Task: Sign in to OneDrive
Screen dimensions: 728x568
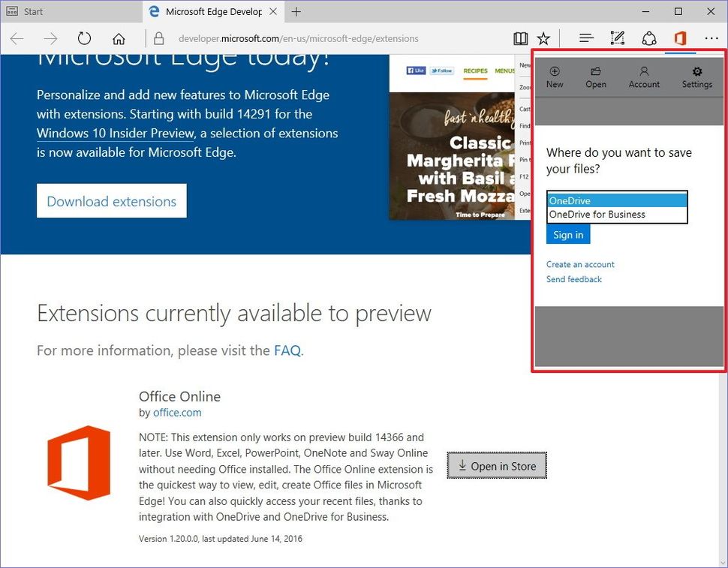Action: point(567,234)
